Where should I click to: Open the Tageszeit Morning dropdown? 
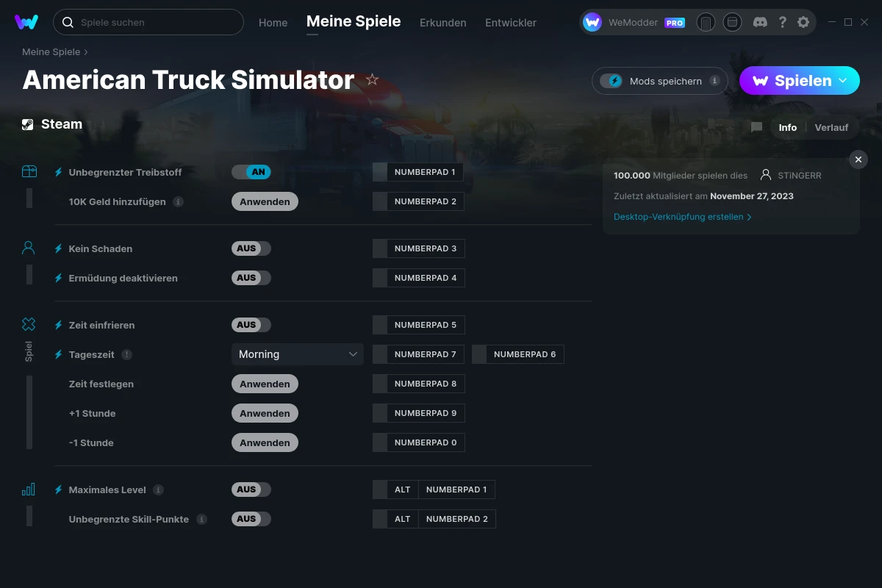click(297, 354)
